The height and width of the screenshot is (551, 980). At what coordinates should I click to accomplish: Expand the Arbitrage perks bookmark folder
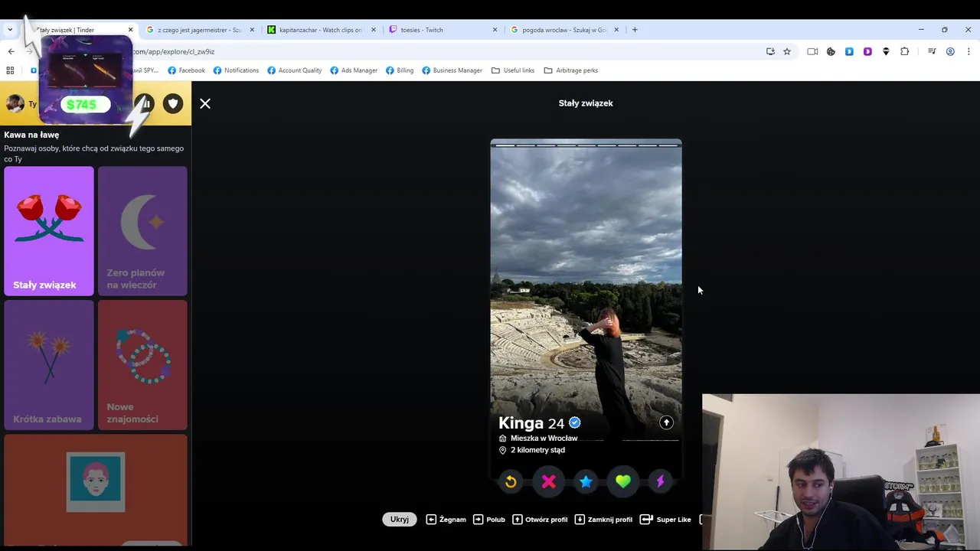click(x=570, y=70)
